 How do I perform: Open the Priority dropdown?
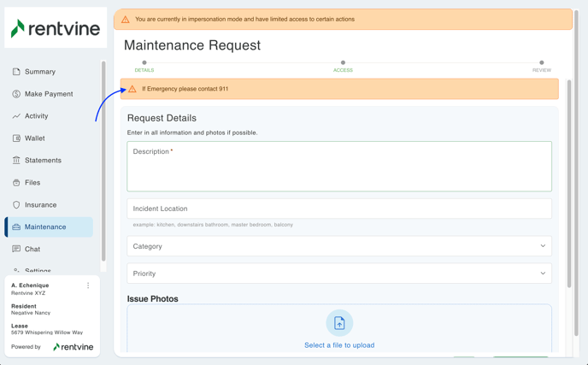point(339,274)
